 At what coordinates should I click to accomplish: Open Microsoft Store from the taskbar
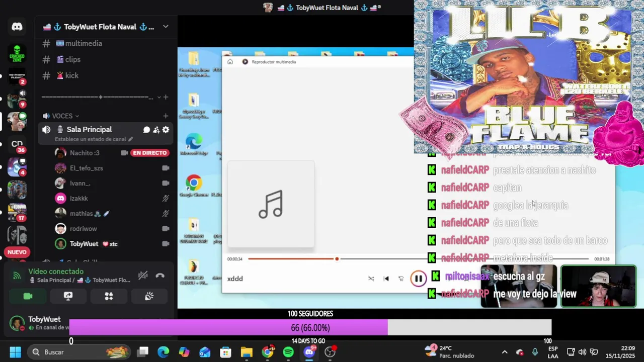[225, 352]
